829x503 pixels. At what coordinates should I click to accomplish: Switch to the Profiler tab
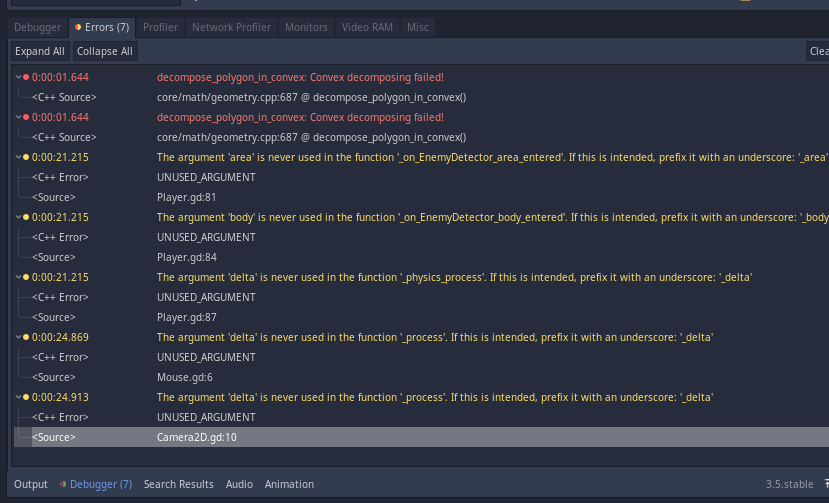click(x=160, y=27)
